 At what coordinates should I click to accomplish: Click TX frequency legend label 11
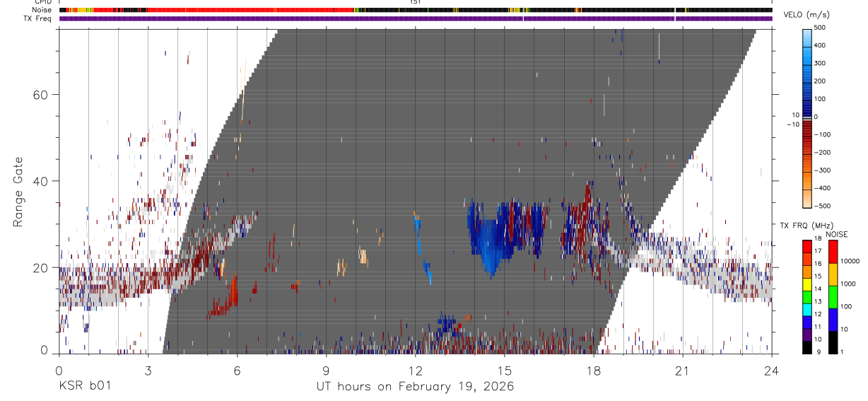pos(819,327)
